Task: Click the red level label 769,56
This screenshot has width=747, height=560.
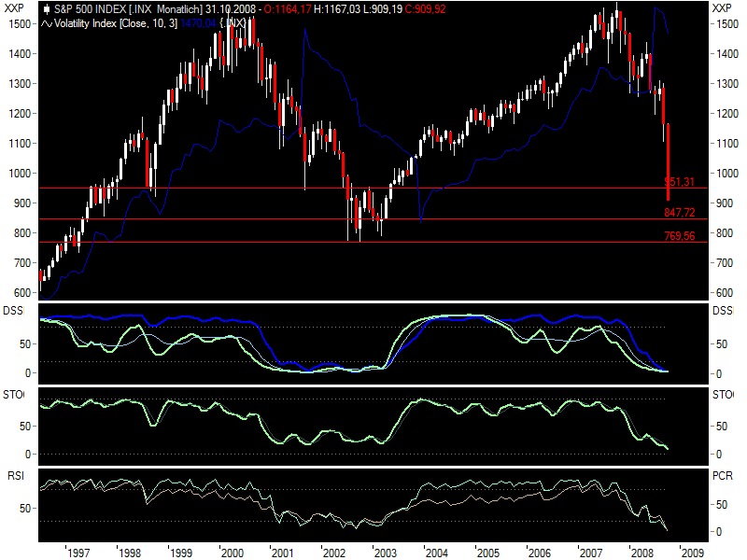Action: pos(680,236)
